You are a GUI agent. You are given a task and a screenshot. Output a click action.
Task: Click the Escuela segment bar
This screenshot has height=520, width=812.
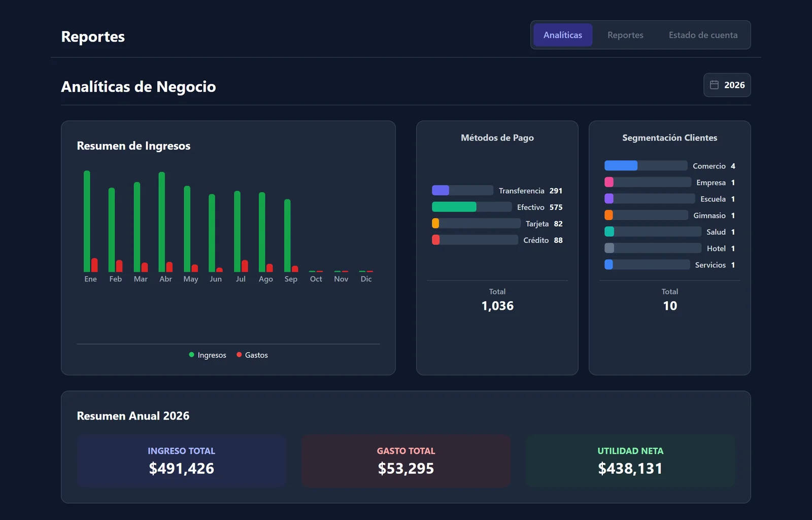(x=650, y=198)
